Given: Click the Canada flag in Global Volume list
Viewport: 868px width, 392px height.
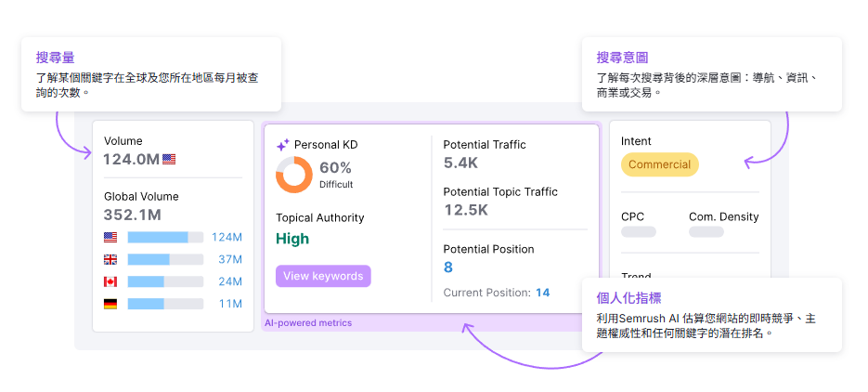Looking at the screenshot, I should tap(110, 281).
